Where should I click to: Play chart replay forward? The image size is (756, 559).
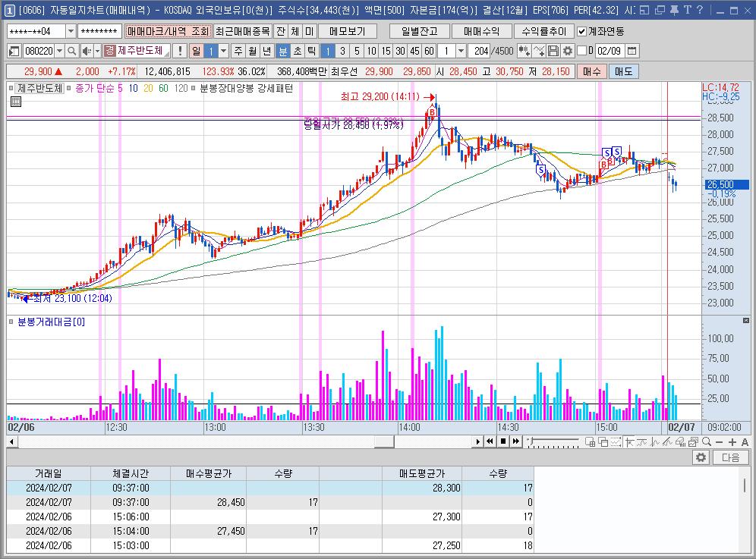pos(477,441)
